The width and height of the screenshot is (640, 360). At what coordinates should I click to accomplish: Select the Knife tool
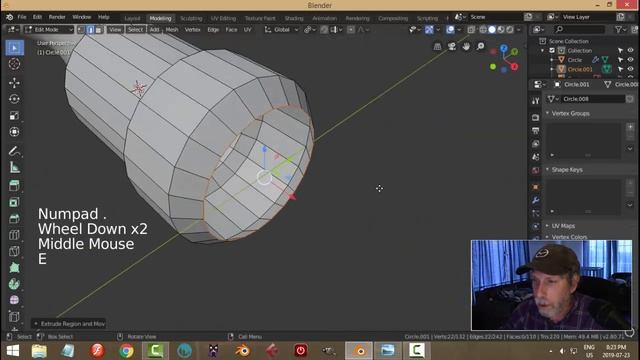coord(14,251)
